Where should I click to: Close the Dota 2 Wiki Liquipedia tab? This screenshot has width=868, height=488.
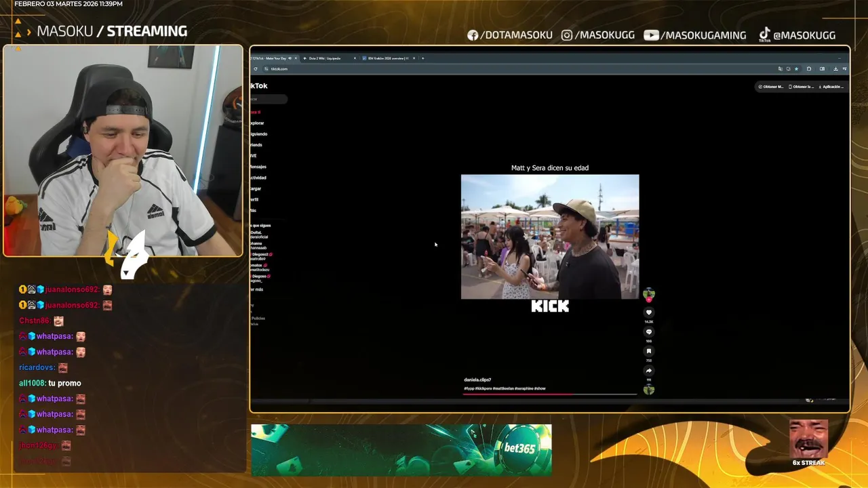[x=355, y=58]
